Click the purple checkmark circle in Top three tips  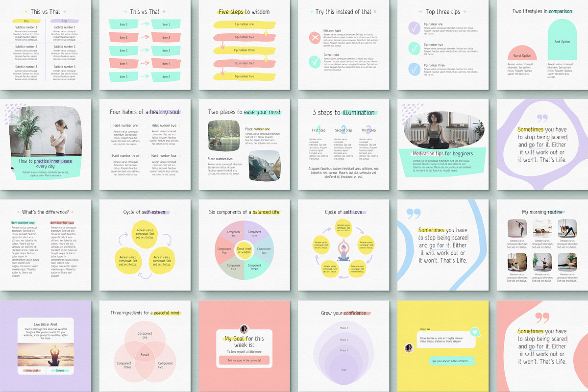click(415, 28)
